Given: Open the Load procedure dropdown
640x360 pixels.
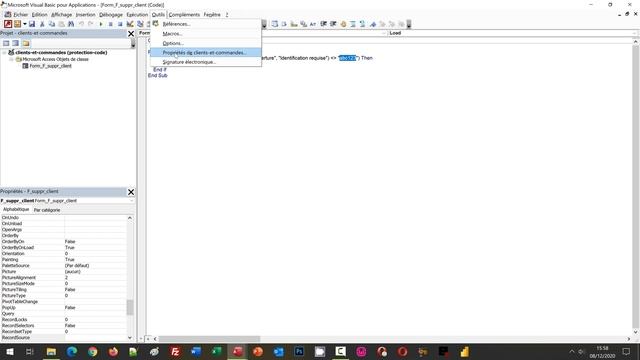Looking at the screenshot, I should coord(634,33).
